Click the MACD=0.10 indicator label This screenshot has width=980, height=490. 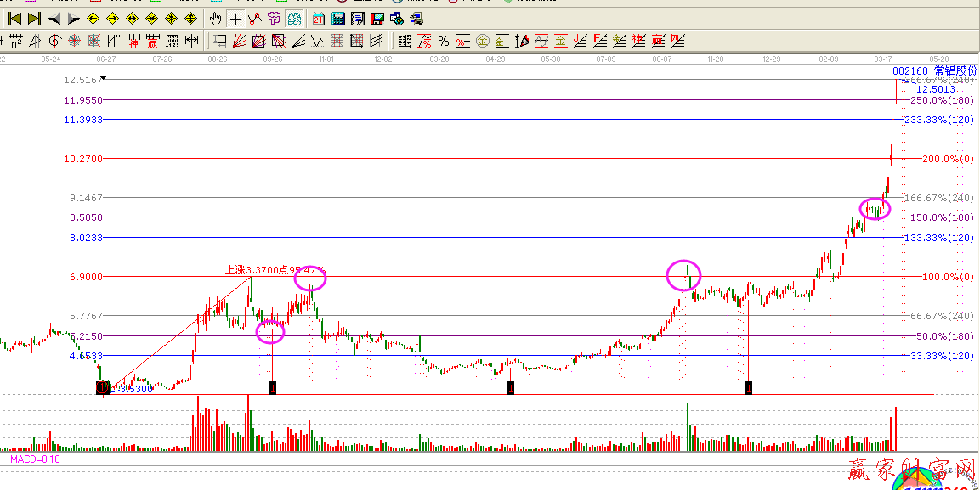(x=34, y=459)
